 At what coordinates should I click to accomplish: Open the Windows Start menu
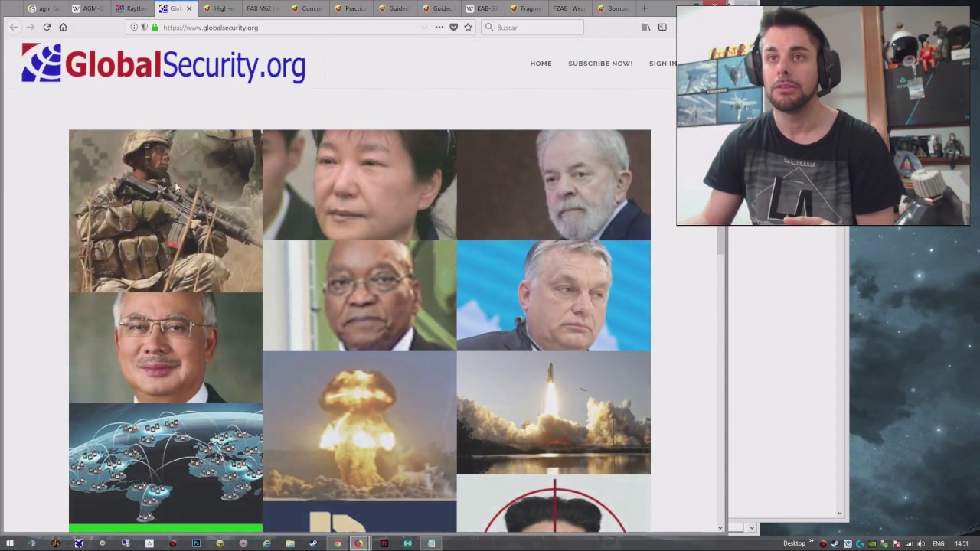9,543
